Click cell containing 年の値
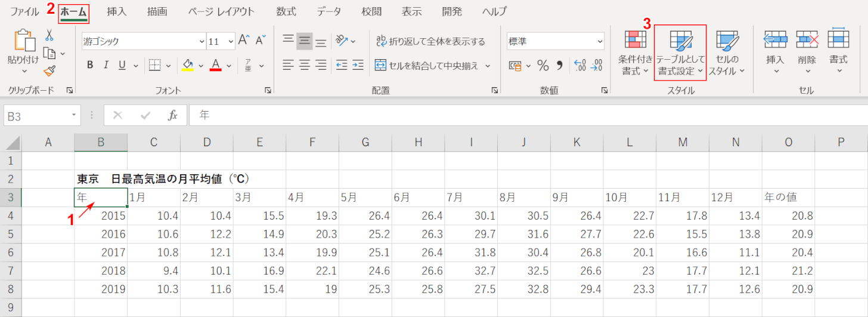This screenshot has height=317, width=868. click(789, 197)
